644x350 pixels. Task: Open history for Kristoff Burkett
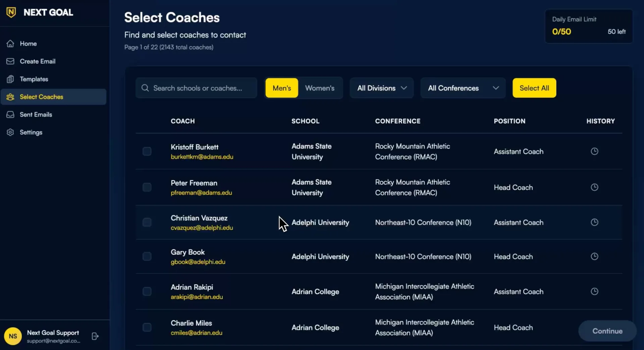click(x=594, y=151)
